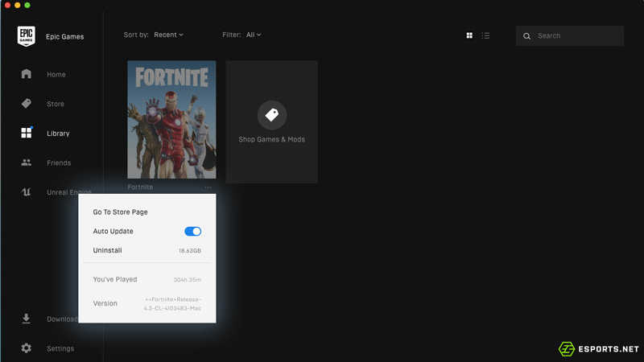Screen dimensions: 644x362
Task: Open Downloads via the download arrow icon
Action: click(x=27, y=319)
